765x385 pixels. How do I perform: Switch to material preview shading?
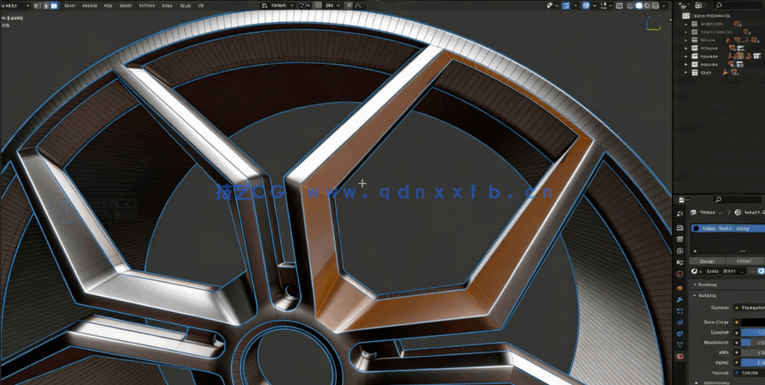click(x=647, y=5)
